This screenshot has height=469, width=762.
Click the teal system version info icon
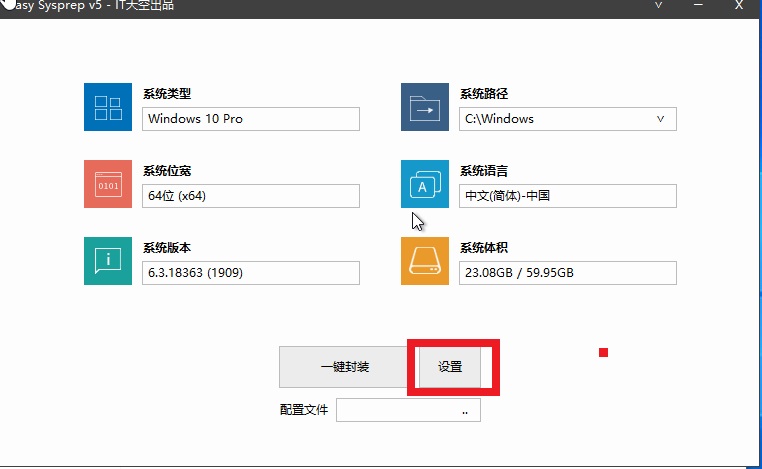point(108,261)
